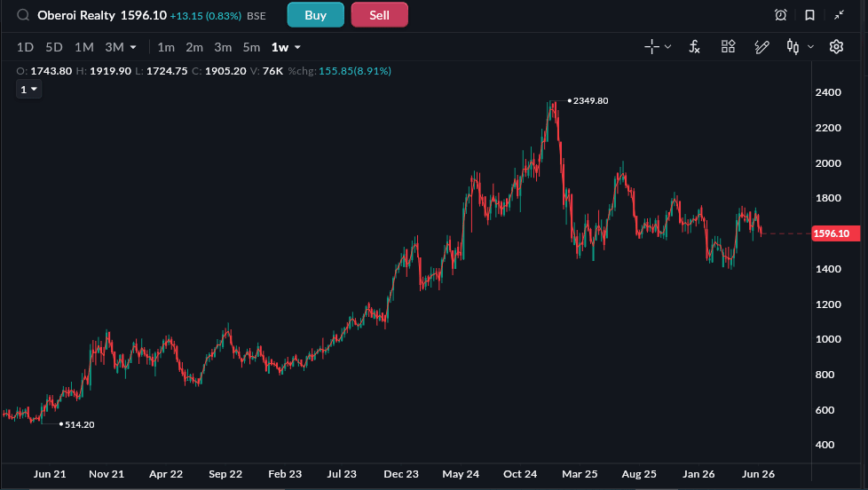
Task: Click the search magnifier icon
Action: [x=23, y=15]
